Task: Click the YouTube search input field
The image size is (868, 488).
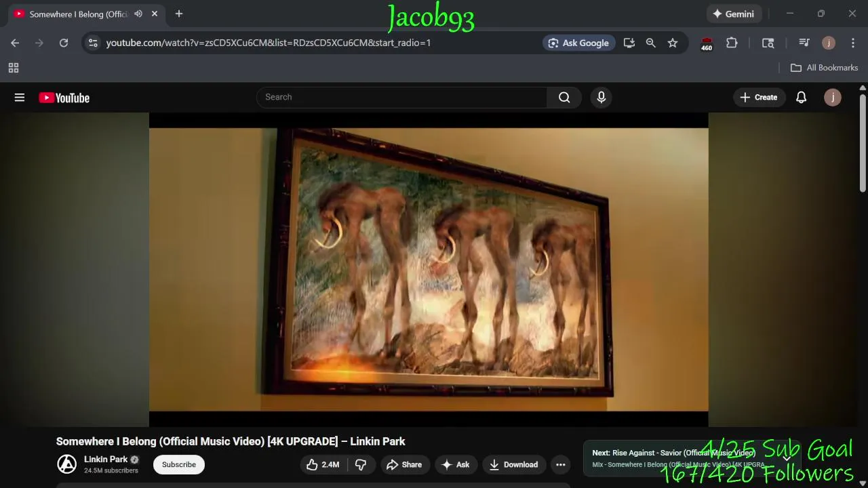Action: pos(401,97)
